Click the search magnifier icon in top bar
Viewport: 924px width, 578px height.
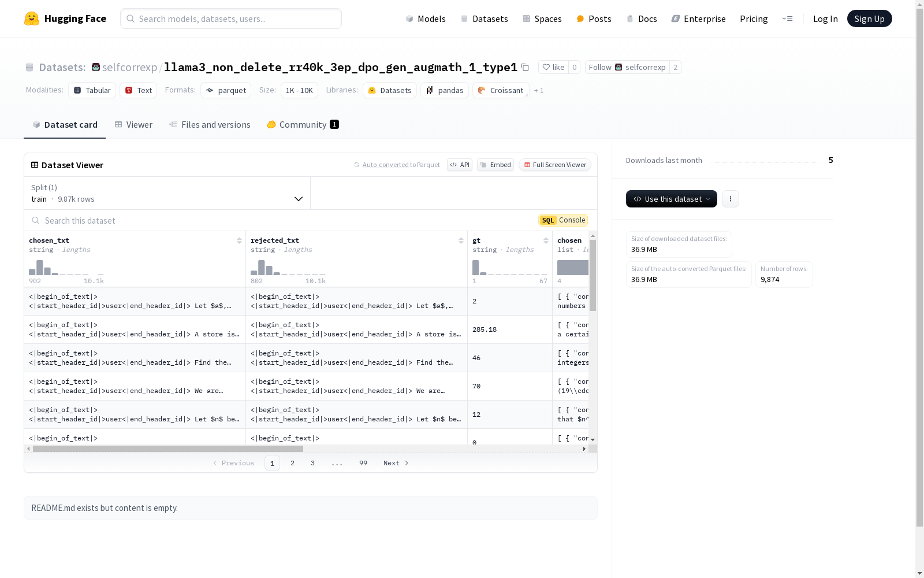pos(131,18)
